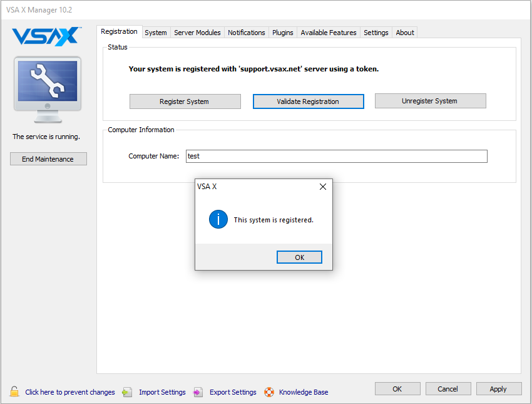Image resolution: width=532 pixels, height=404 pixels.
Task: Click the Register System button
Action: [x=185, y=101]
